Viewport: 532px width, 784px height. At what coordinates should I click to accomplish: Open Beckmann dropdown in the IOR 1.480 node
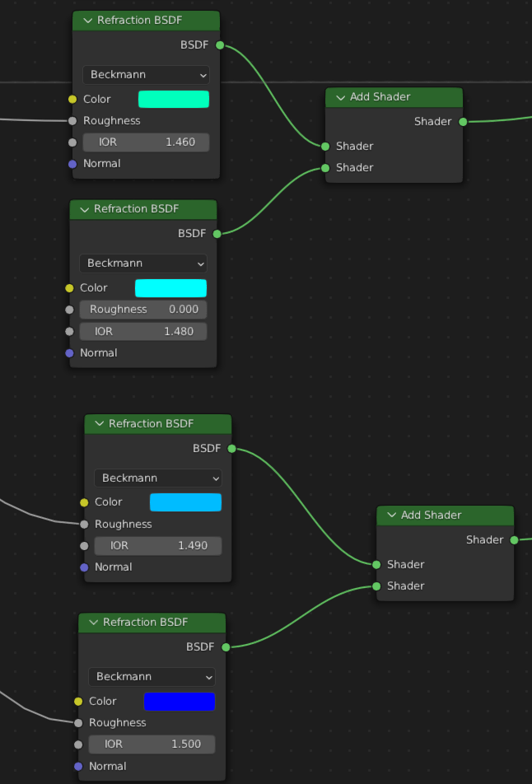pos(143,264)
